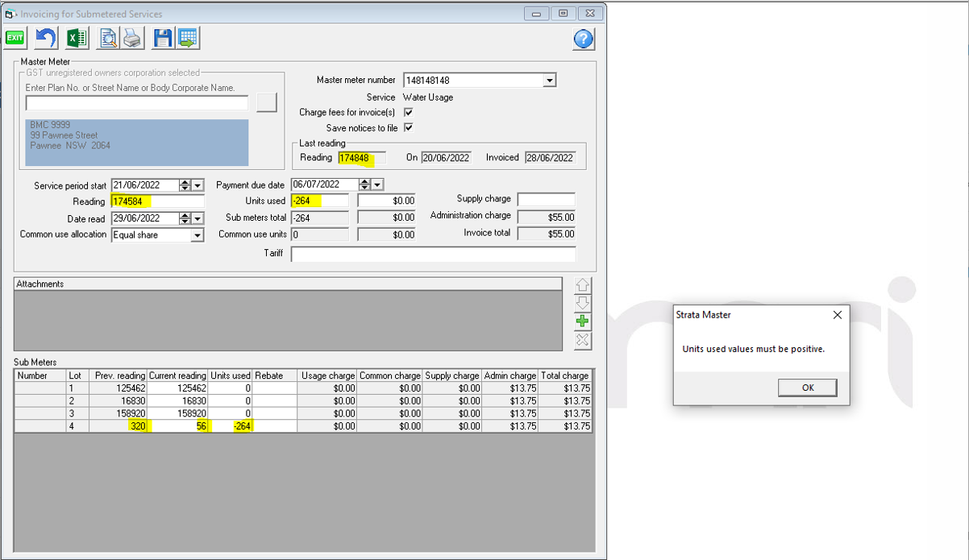Screen dimensions: 969x560
Task: Click the Common use units field
Action: (320, 234)
